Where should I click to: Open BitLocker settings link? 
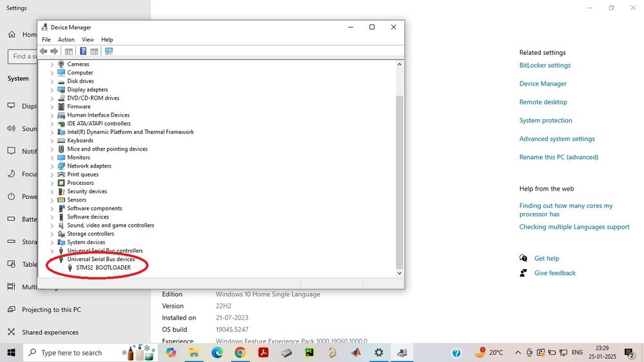click(x=545, y=65)
